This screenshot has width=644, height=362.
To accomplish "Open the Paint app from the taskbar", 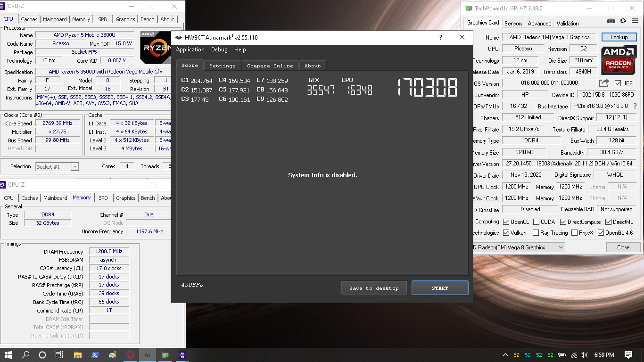I will tap(112, 355).
